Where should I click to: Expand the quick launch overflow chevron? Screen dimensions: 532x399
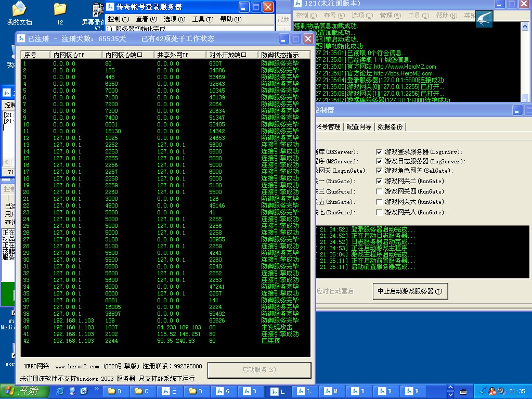pos(96,389)
